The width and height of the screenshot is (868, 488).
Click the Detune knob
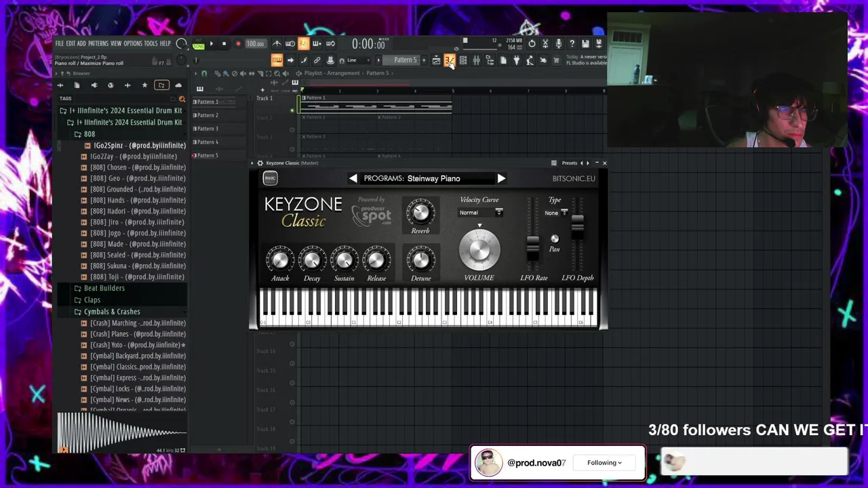[420, 260]
